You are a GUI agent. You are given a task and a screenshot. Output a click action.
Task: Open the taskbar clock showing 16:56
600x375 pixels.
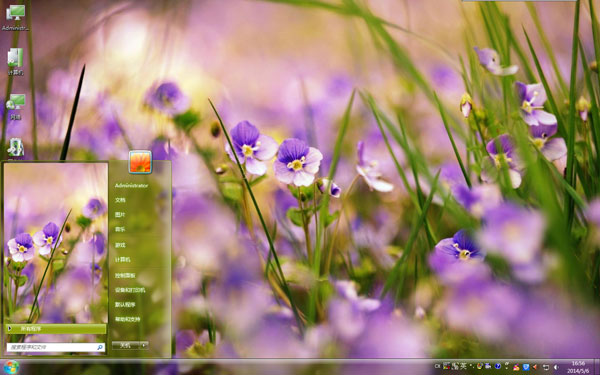[578, 367]
